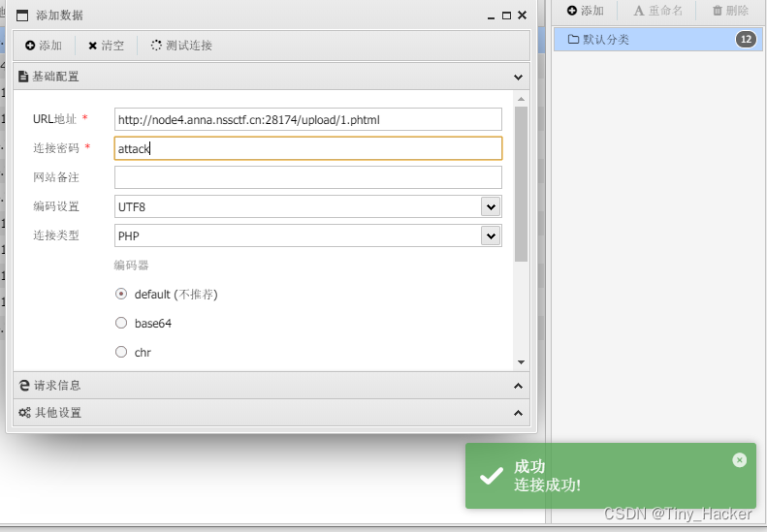Open the 编码设置 UTF8 dropdown
This screenshot has height=532, width=767.
[x=491, y=206]
